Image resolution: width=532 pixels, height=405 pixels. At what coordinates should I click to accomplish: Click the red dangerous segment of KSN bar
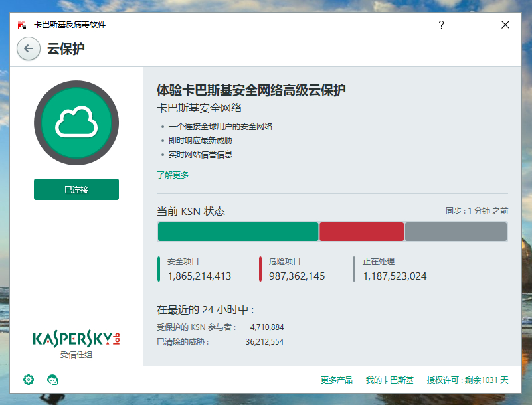pos(362,232)
